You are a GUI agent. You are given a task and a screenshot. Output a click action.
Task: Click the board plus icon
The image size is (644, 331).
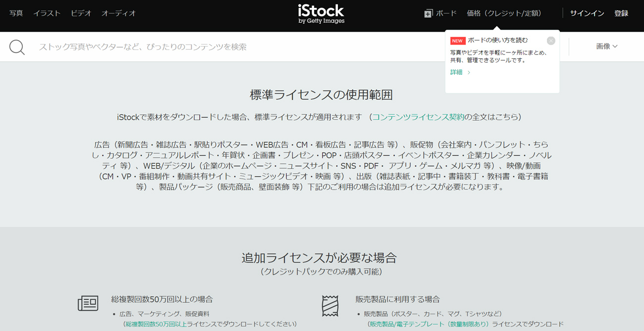point(428,13)
